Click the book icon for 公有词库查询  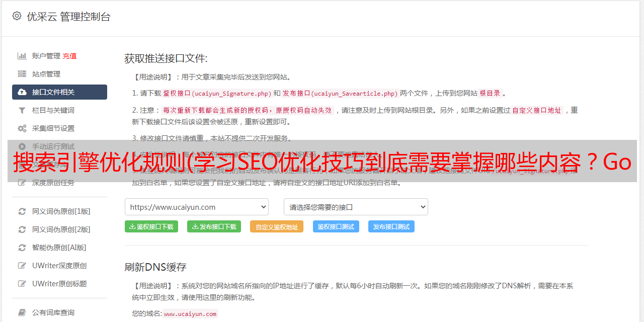click(x=22, y=312)
